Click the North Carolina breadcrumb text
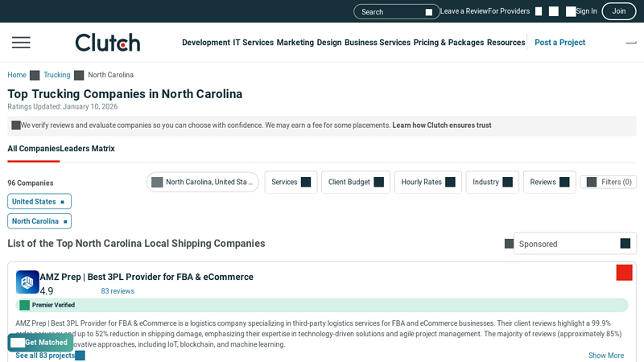 tap(110, 75)
